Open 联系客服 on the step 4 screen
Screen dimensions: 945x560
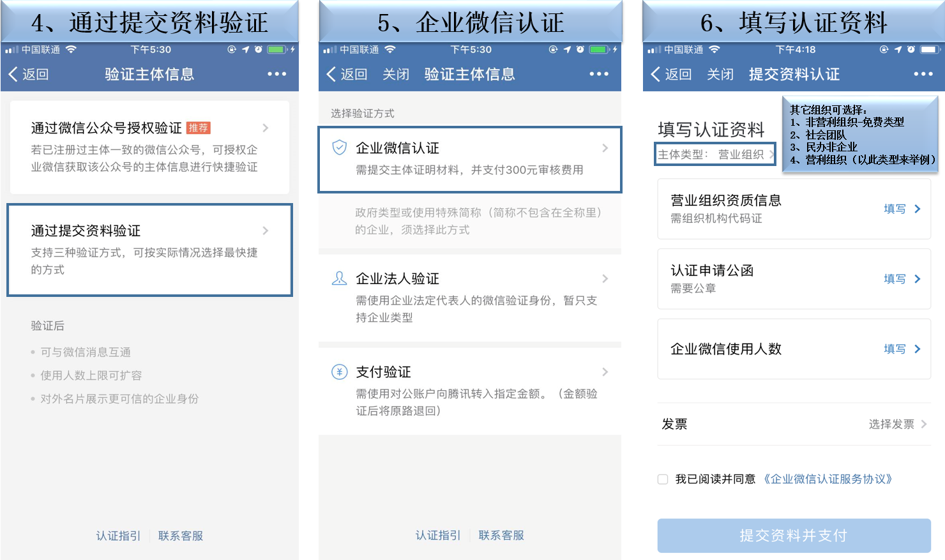click(181, 536)
